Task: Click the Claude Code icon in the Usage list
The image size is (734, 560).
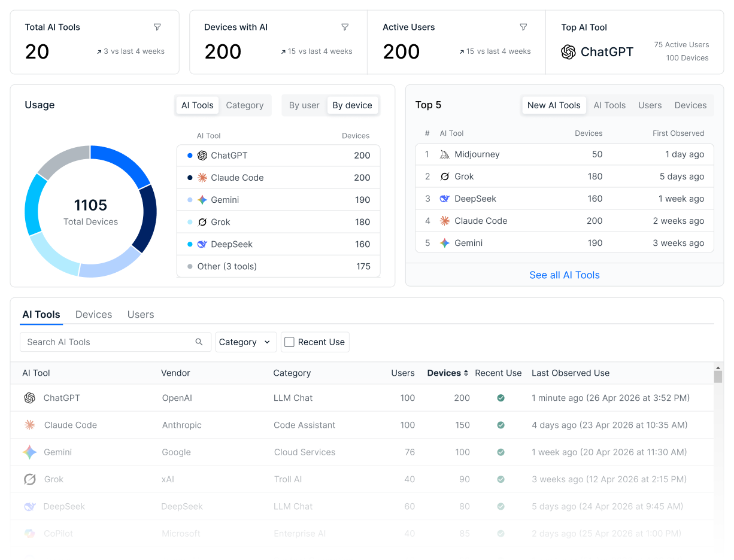Action: click(202, 178)
